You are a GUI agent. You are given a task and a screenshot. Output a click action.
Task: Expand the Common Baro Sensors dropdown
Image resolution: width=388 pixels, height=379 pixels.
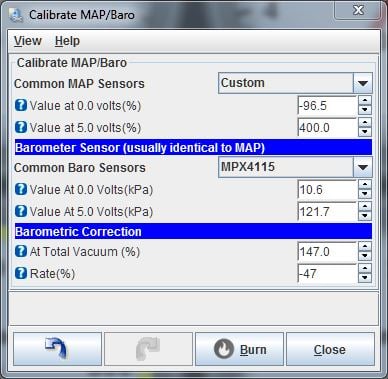363,167
